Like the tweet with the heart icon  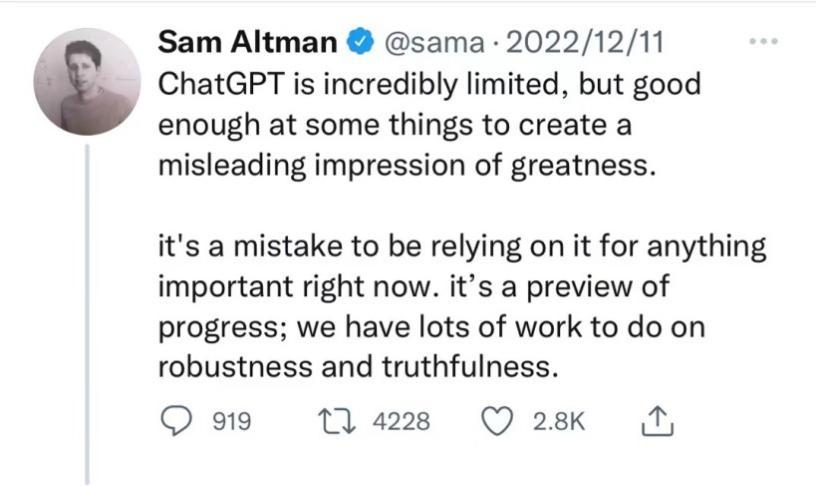pos(497,422)
